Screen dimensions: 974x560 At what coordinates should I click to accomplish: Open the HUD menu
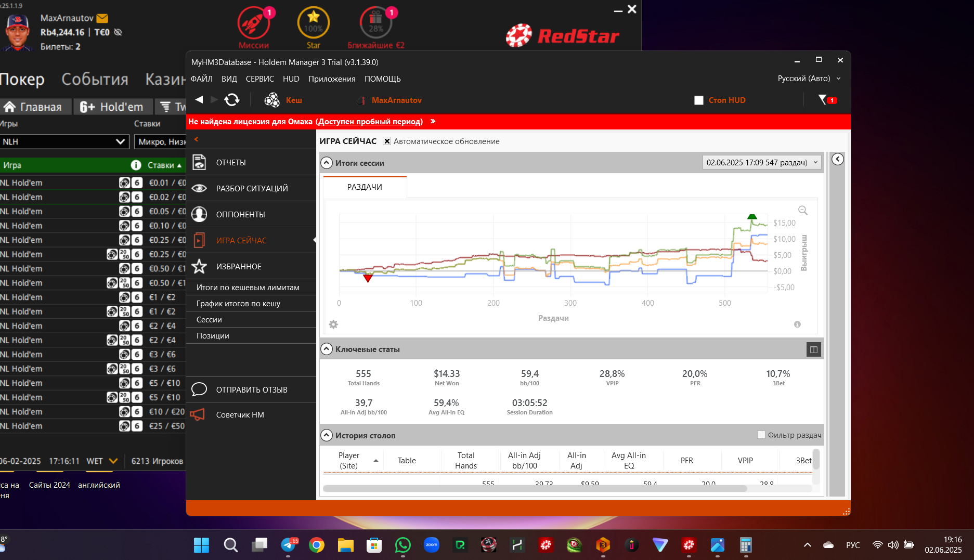tap(291, 79)
